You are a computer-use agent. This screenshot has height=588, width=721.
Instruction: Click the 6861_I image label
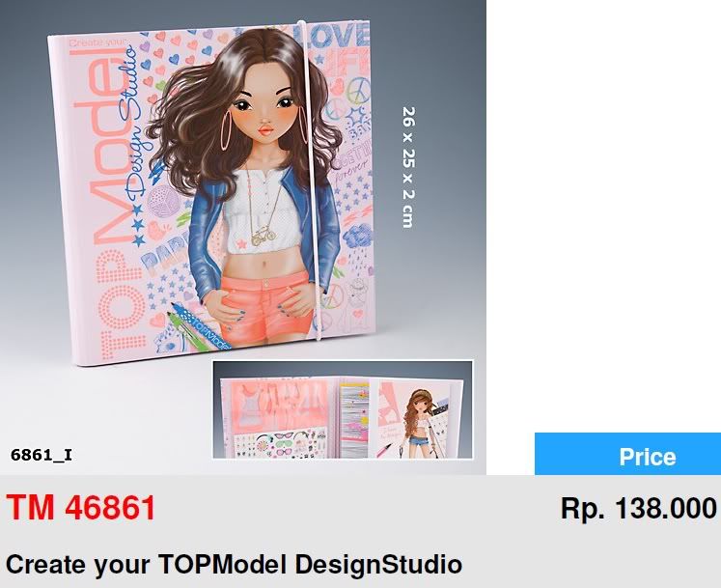[x=42, y=455]
